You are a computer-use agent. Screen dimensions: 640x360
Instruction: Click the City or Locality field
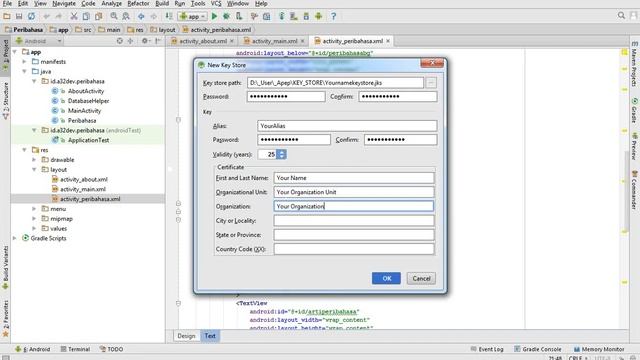click(x=354, y=220)
